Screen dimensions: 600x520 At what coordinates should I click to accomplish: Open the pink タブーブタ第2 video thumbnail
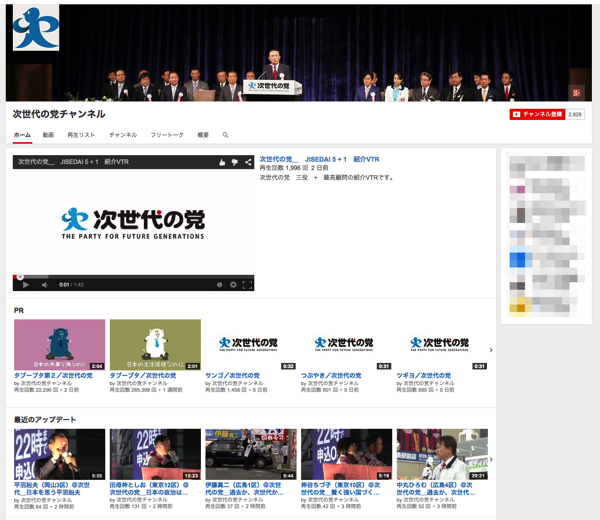click(59, 345)
